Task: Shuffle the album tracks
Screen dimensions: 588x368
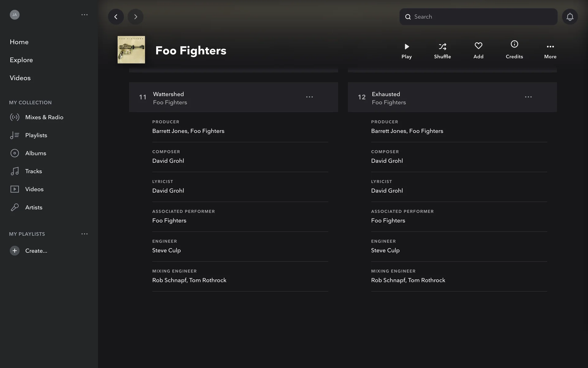Action: [x=442, y=50]
